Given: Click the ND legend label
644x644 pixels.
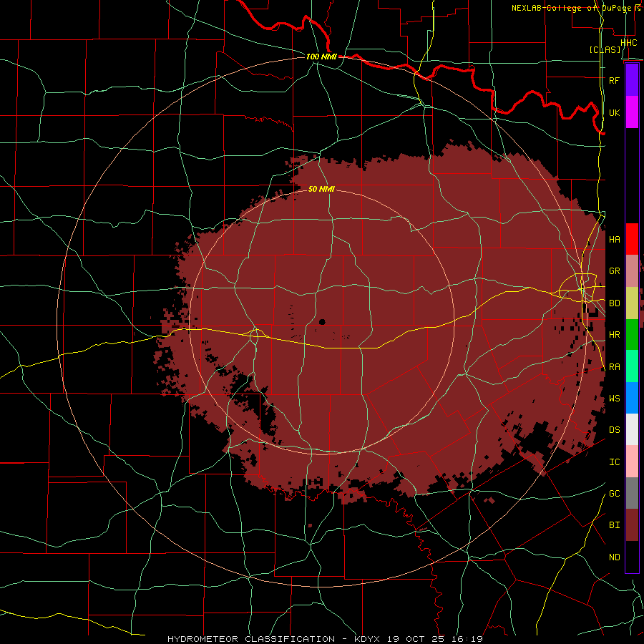Looking at the screenshot, I should [x=614, y=557].
